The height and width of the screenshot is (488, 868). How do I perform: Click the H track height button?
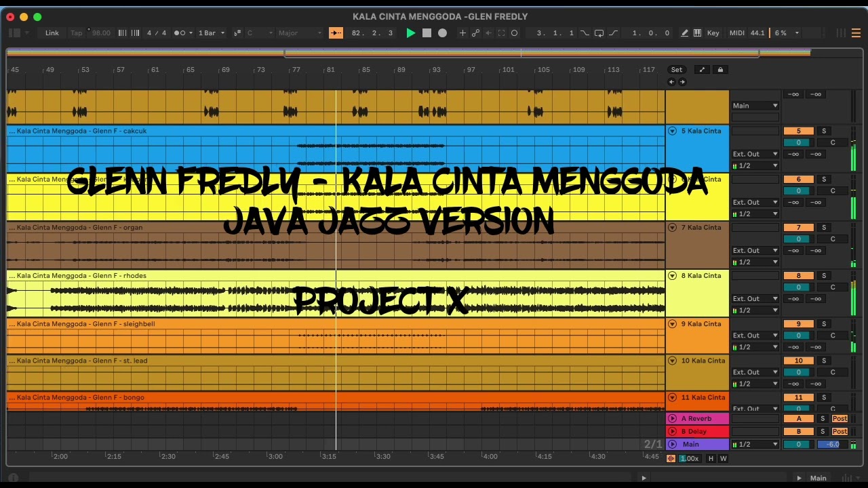tap(711, 459)
